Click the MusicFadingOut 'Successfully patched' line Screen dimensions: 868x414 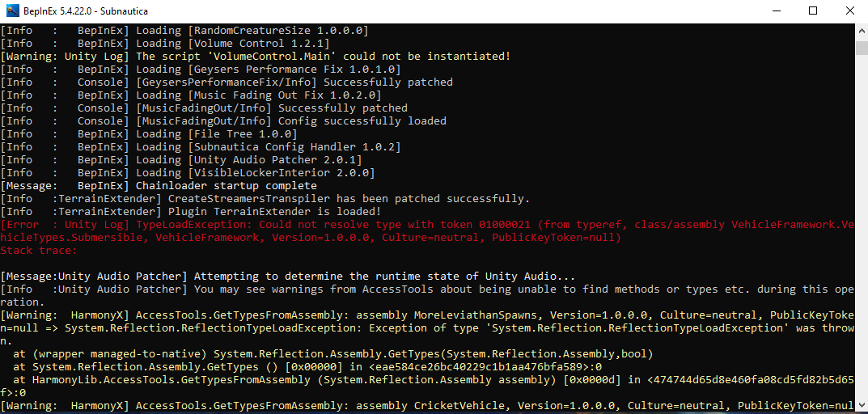[x=204, y=108]
